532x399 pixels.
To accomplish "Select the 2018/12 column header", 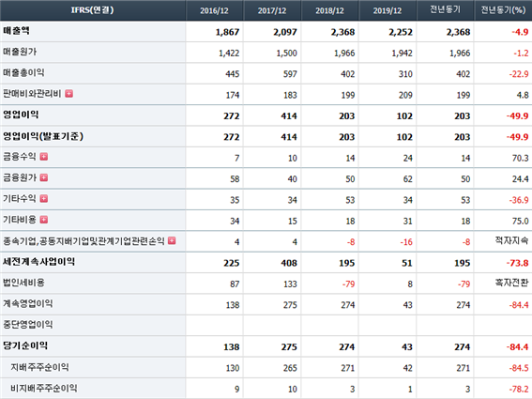I will [x=329, y=10].
